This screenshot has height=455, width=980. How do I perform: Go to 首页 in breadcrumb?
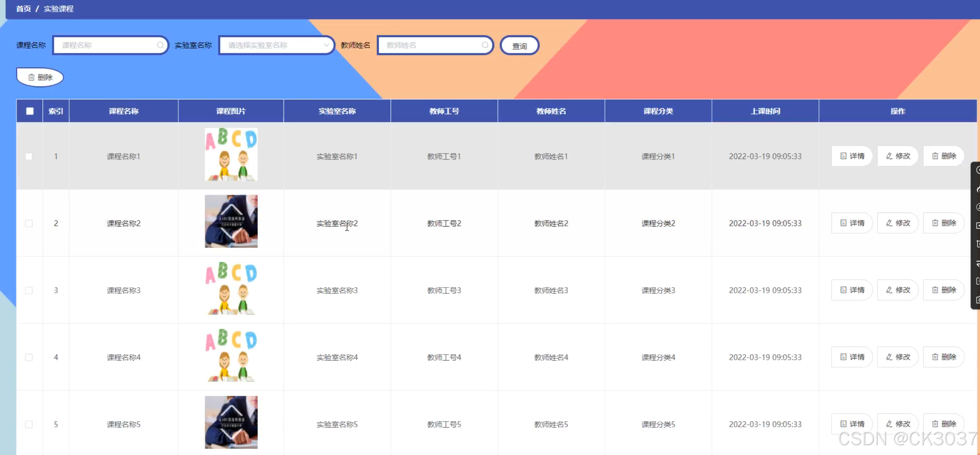click(x=23, y=9)
